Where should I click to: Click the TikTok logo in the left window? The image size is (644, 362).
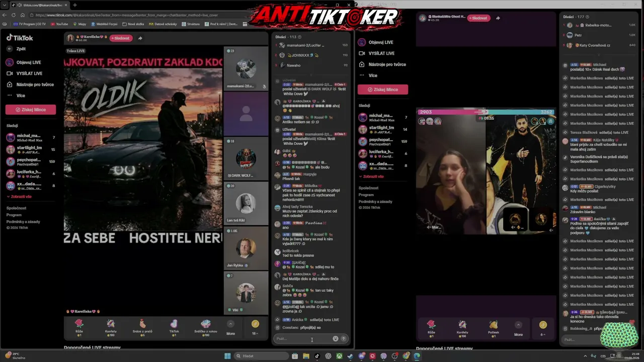[20, 38]
